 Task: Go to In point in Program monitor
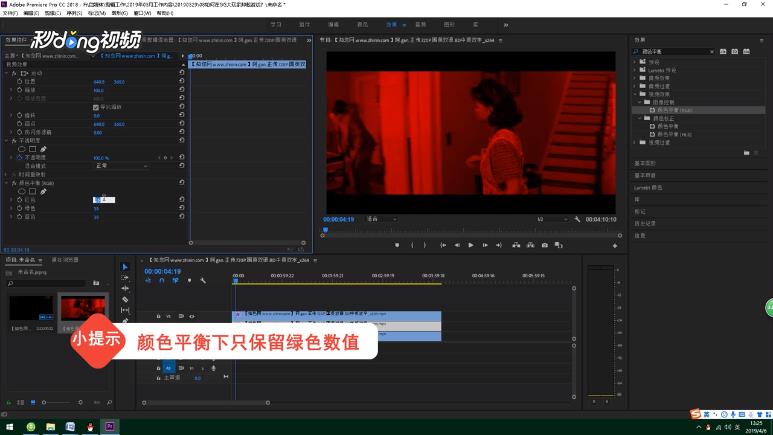[x=443, y=245]
